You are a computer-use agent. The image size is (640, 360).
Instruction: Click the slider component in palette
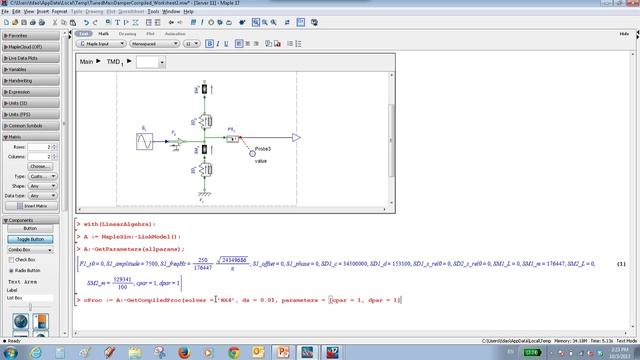point(30,306)
